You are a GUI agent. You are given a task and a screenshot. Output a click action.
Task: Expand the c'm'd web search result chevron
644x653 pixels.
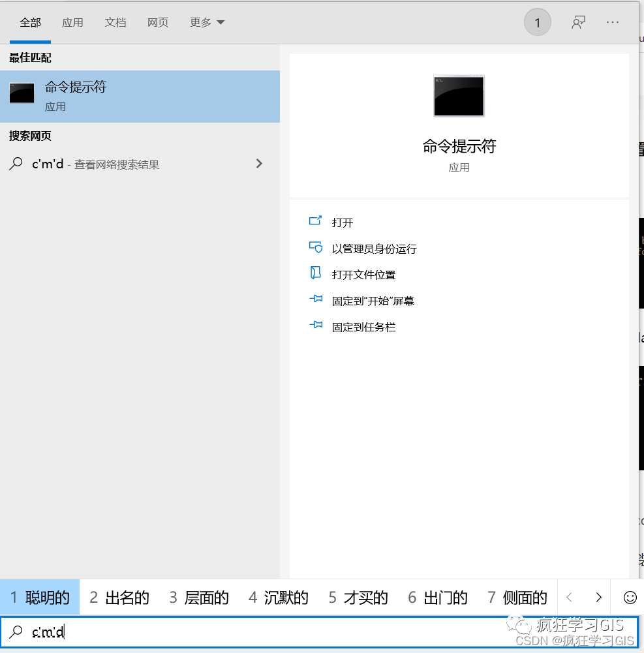[x=259, y=164]
